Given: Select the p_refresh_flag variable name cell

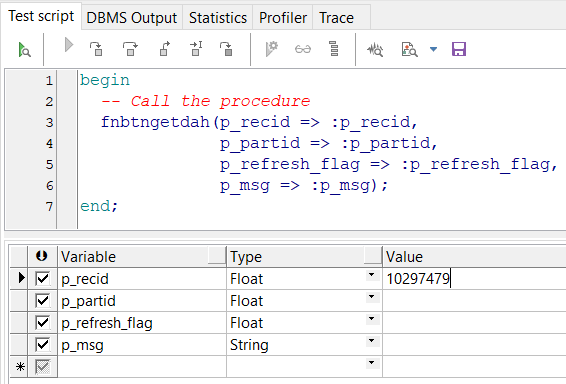Looking at the screenshot, I should pyautogui.click(x=142, y=323).
